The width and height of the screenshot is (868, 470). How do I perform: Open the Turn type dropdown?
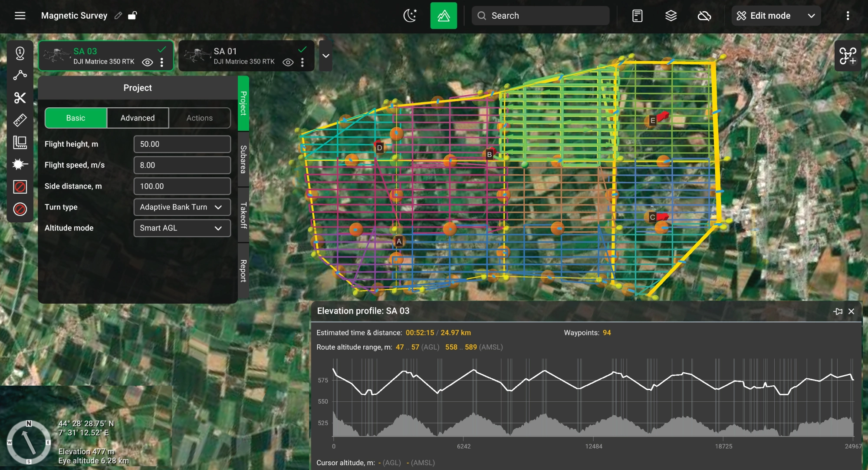pos(182,207)
